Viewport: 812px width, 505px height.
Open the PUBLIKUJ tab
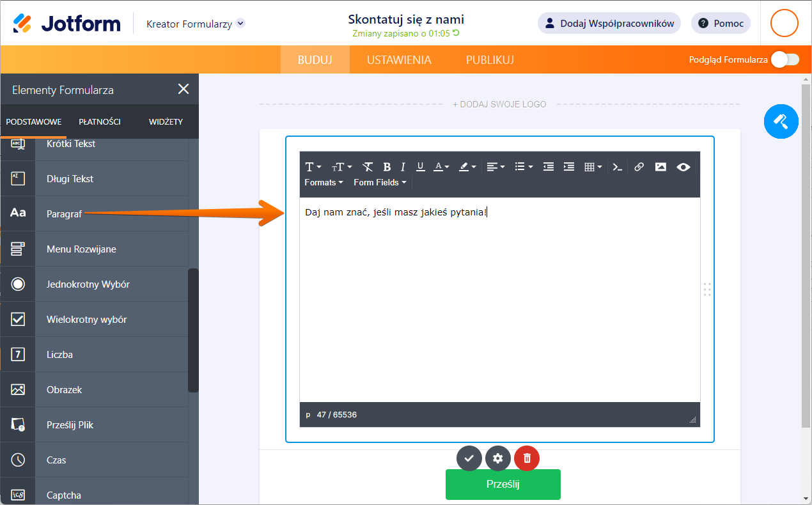pyautogui.click(x=490, y=60)
